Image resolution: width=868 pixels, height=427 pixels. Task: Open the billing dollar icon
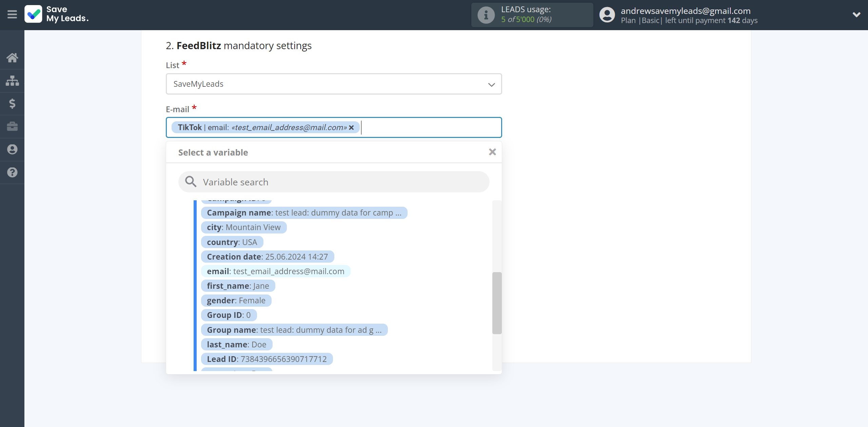(12, 103)
